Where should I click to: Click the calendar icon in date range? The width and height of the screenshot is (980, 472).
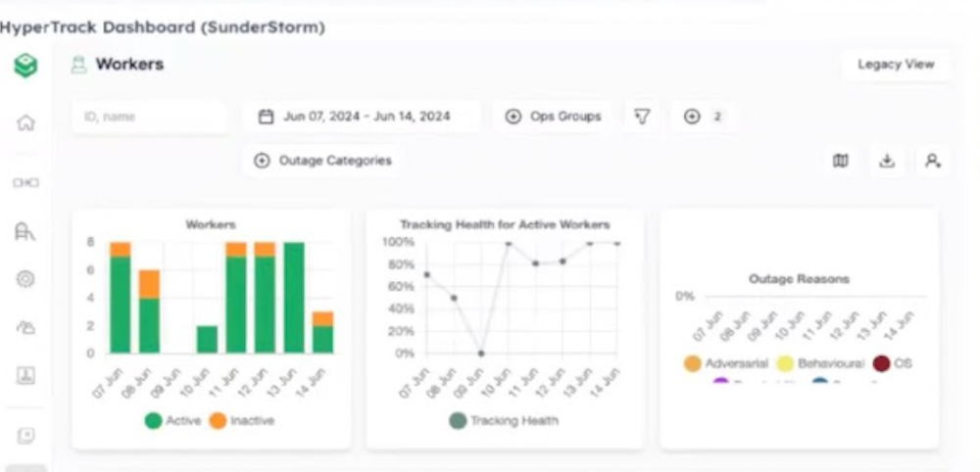coord(267,117)
